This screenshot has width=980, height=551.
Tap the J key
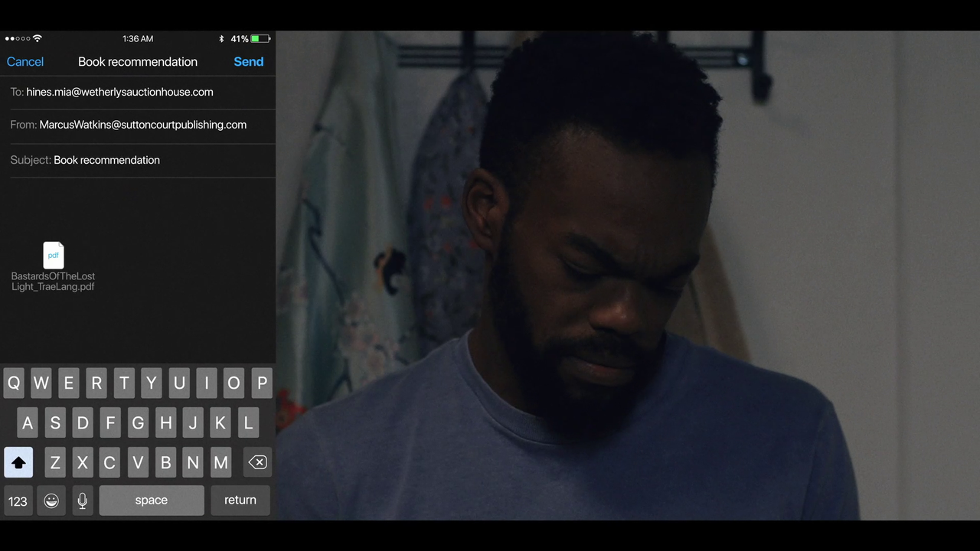pos(193,422)
